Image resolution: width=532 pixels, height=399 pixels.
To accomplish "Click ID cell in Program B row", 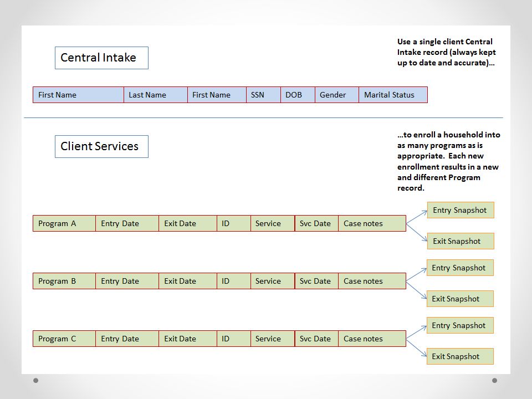I will tap(234, 281).
